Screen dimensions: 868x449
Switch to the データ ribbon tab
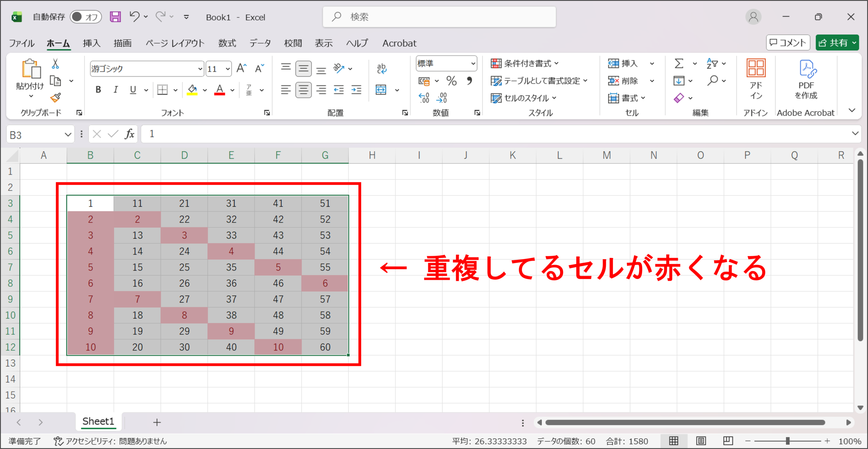(x=260, y=43)
